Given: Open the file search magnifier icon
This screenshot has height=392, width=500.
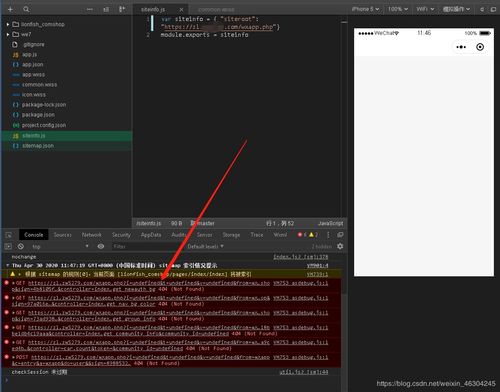Looking at the screenshot, I should 26,9.
